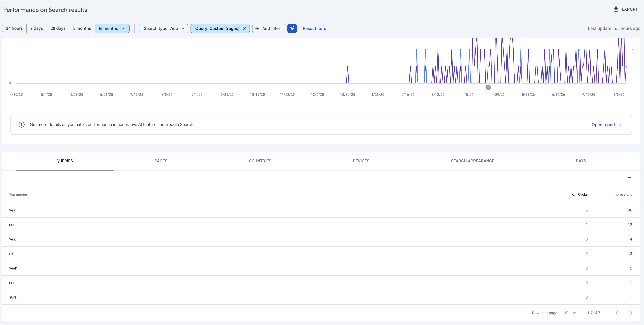This screenshot has height=325, width=644.
Task: Go to previous page of results
Action: pos(617,313)
